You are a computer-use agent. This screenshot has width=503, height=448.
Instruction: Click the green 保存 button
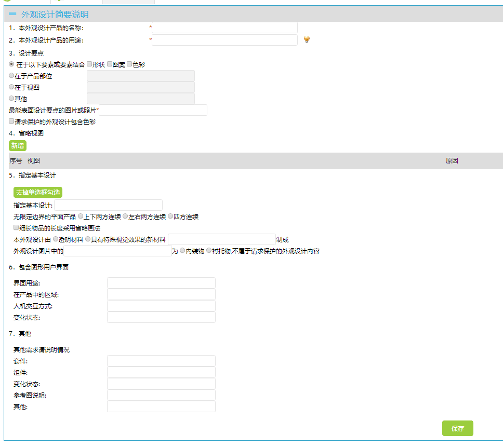click(457, 428)
